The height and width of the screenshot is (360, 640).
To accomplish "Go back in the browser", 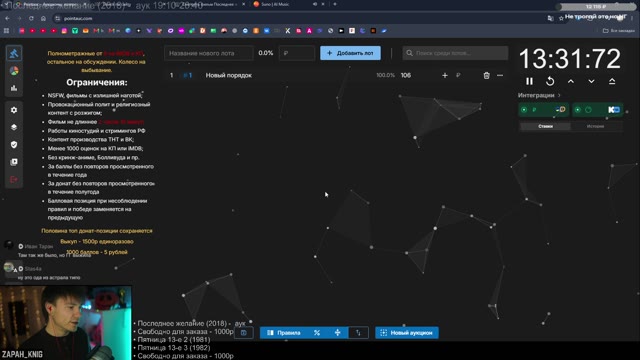I will 7,18.
